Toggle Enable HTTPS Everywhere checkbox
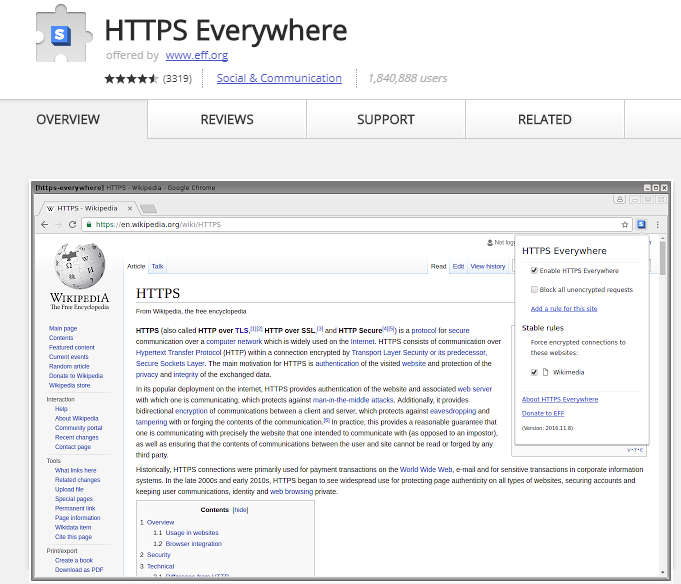681x584 pixels. tap(534, 271)
